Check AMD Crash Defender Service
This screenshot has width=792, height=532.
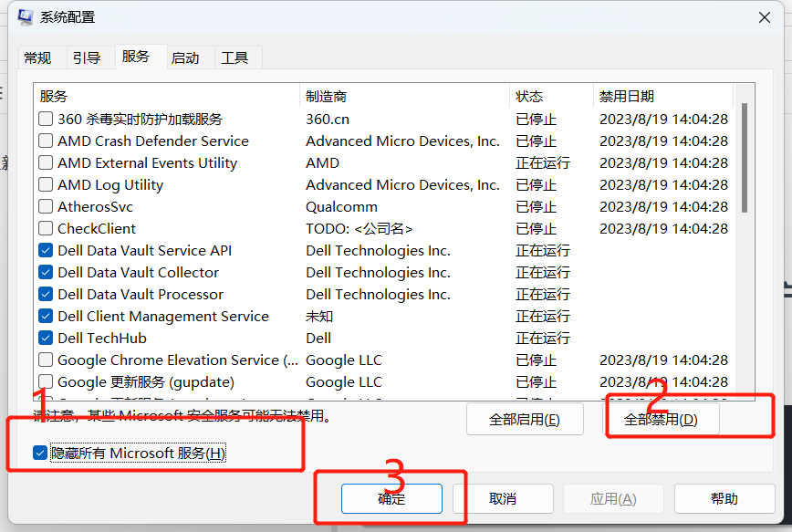[x=46, y=141]
